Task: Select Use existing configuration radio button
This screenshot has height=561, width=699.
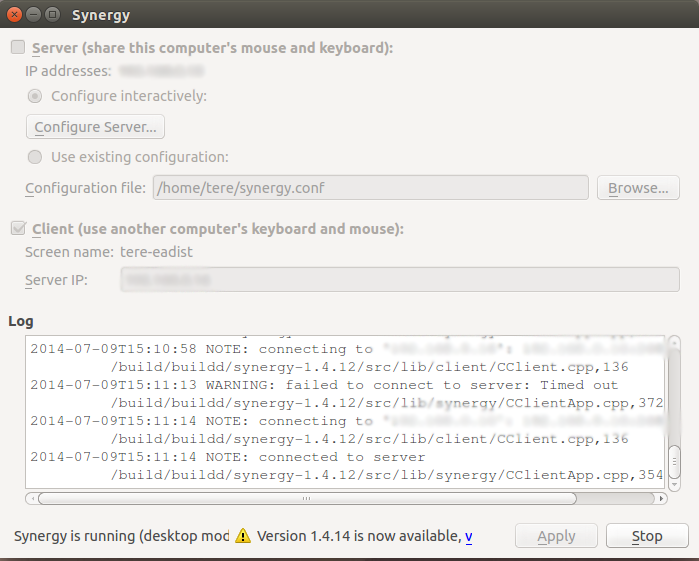Action: coord(35,157)
